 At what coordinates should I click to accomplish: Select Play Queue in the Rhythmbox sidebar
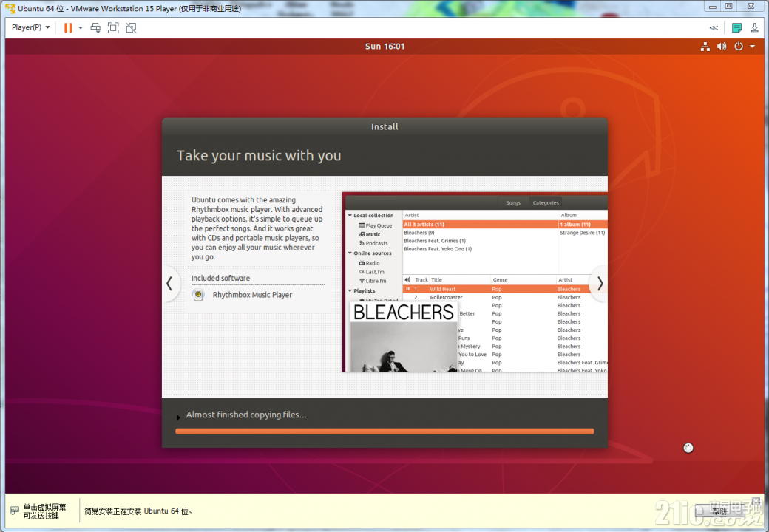376,225
